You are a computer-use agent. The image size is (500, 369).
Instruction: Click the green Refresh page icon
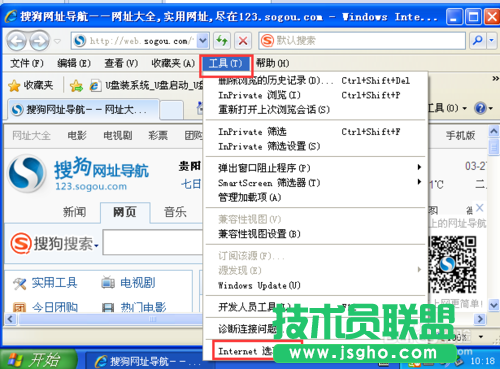221,41
